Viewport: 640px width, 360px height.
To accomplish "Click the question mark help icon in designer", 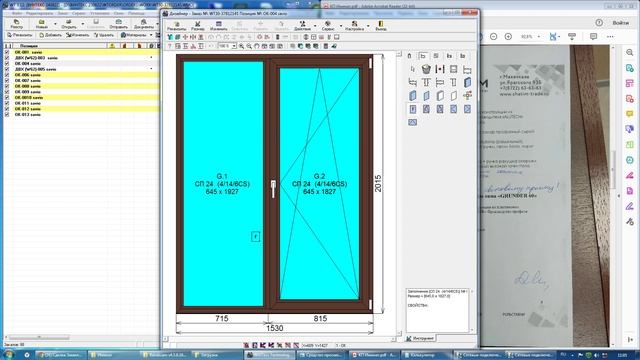I will (x=170, y=46).
